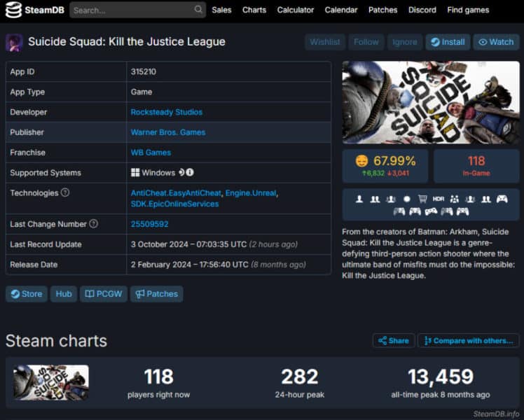Open the WB Games franchise link

[x=151, y=153]
